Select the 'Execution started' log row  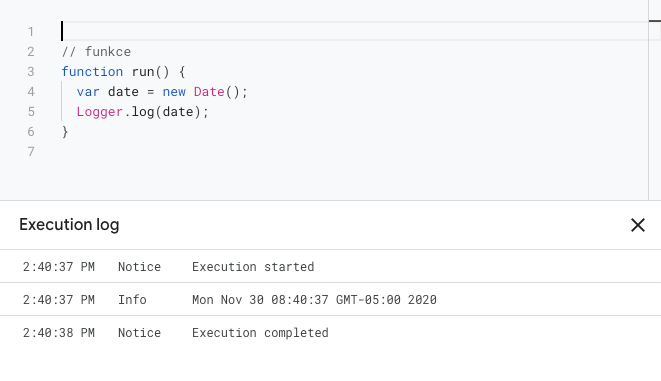point(330,266)
